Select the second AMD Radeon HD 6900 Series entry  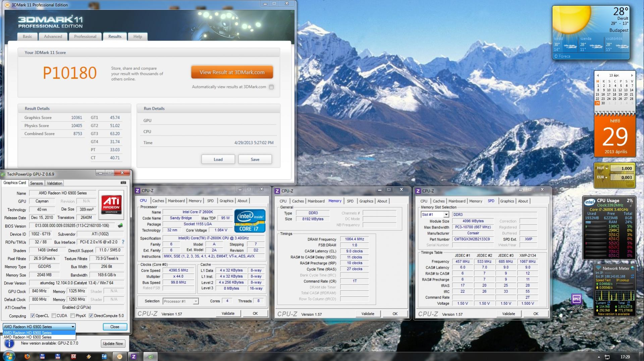click(x=39, y=337)
